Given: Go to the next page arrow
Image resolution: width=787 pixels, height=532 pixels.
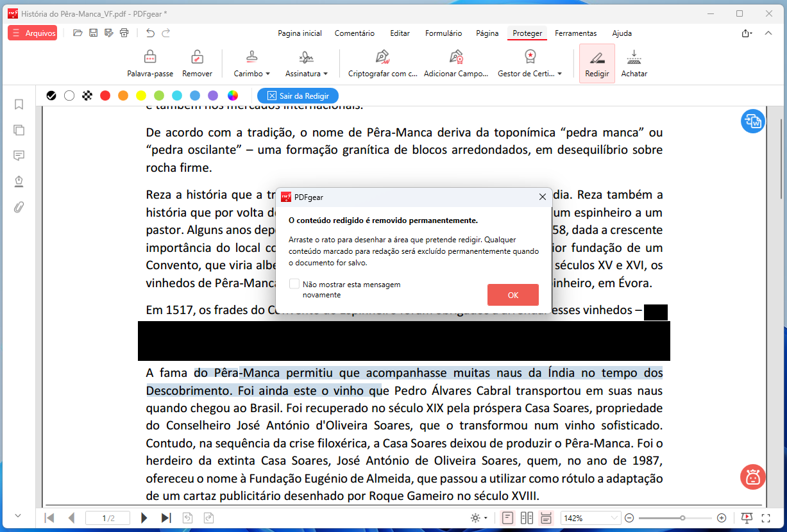Looking at the screenshot, I should [144, 518].
